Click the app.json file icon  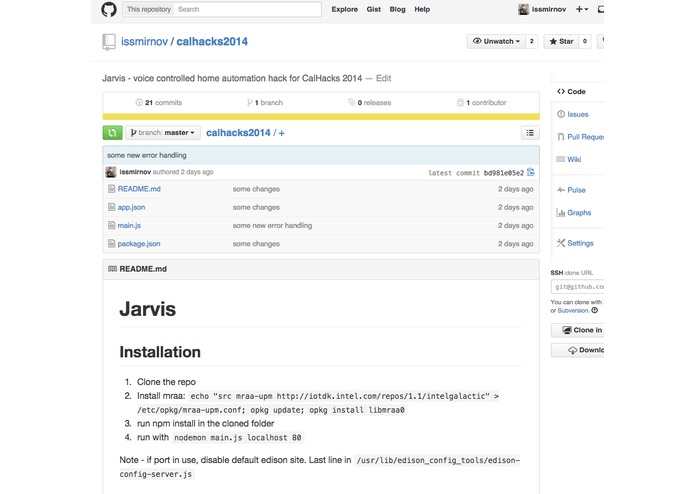pos(112,207)
